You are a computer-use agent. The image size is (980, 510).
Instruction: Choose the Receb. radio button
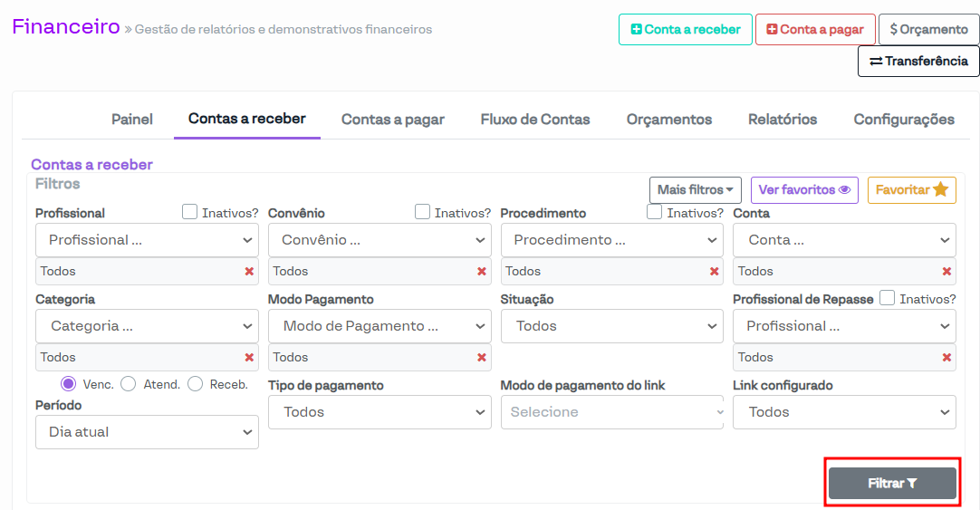(x=196, y=384)
